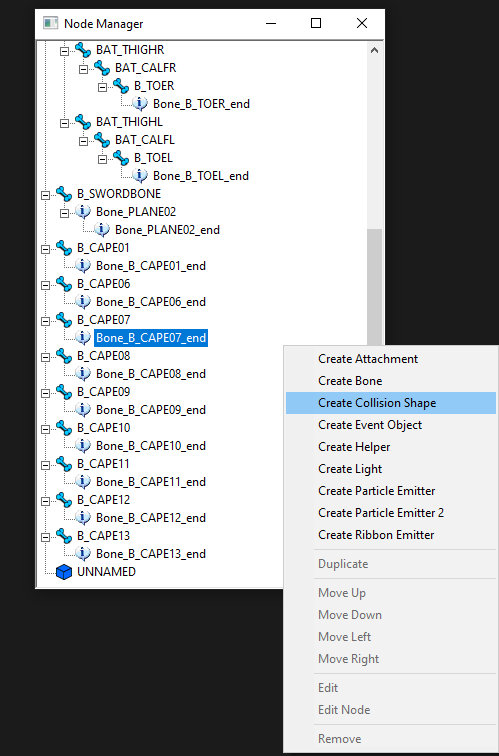Select the Bone_B_CAPE13_end label
This screenshot has height=756, width=499.
tap(151, 554)
